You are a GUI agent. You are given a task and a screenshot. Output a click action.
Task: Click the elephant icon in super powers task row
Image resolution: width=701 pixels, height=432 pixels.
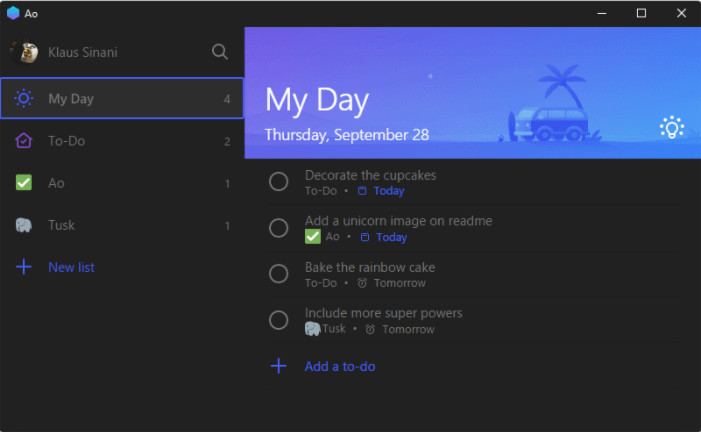[312, 329]
